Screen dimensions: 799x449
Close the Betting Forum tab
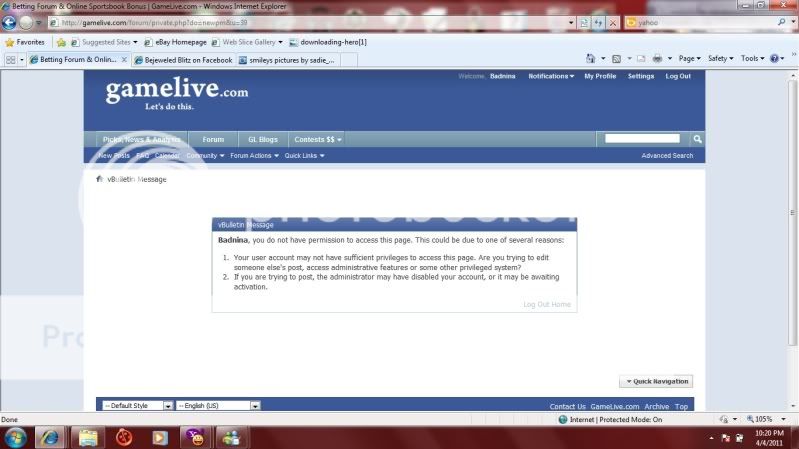click(124, 60)
